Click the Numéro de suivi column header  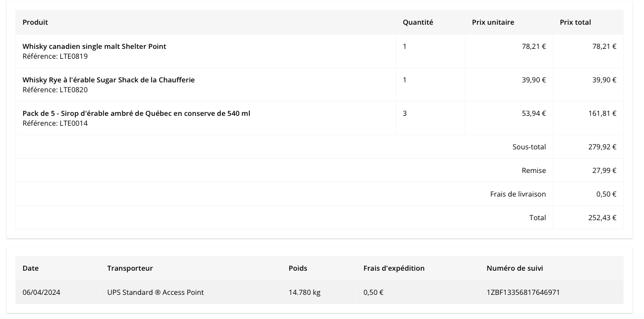(x=514, y=268)
